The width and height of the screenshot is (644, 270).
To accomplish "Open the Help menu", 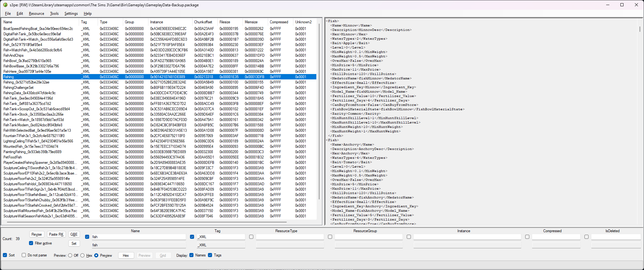I will click(88, 14).
